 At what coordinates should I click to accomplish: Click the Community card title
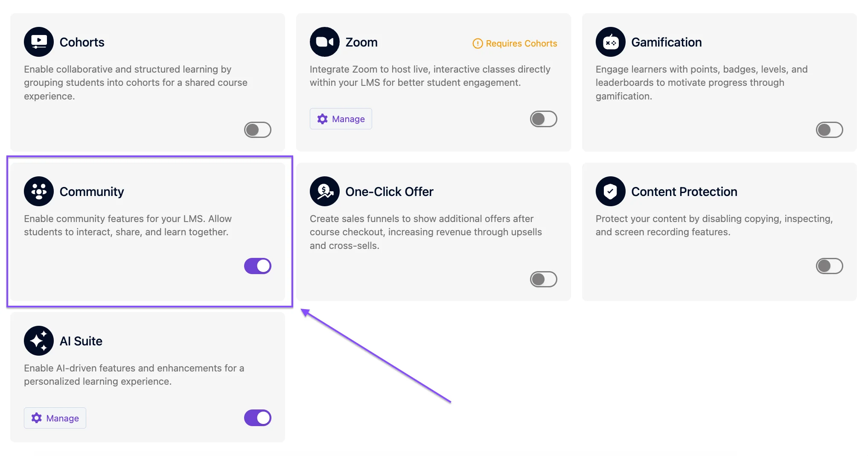click(x=92, y=192)
